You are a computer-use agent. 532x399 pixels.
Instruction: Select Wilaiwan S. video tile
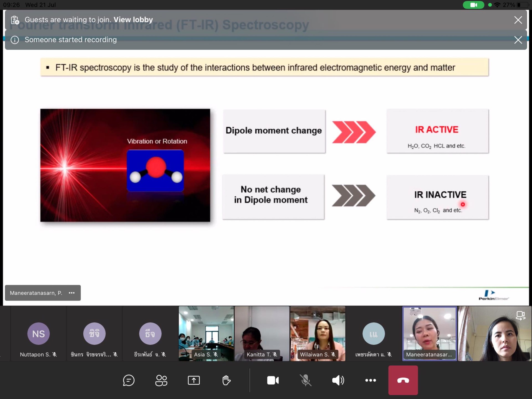tap(318, 334)
